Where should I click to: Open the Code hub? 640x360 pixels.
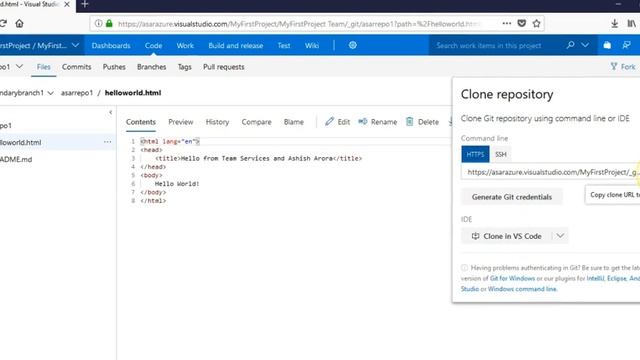click(x=153, y=45)
